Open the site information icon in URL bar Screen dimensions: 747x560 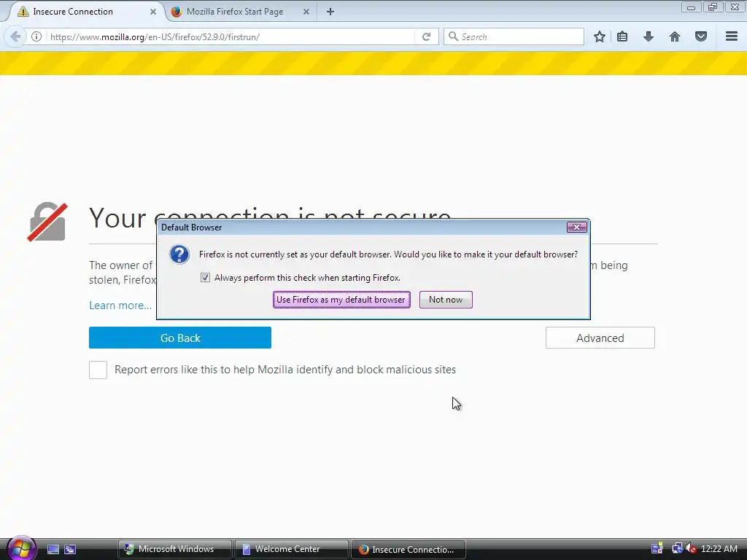click(x=36, y=36)
